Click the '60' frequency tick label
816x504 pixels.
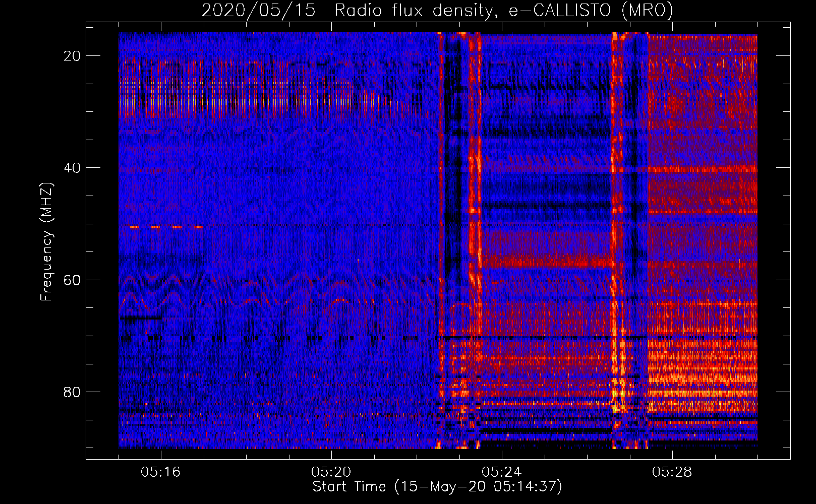coord(73,280)
